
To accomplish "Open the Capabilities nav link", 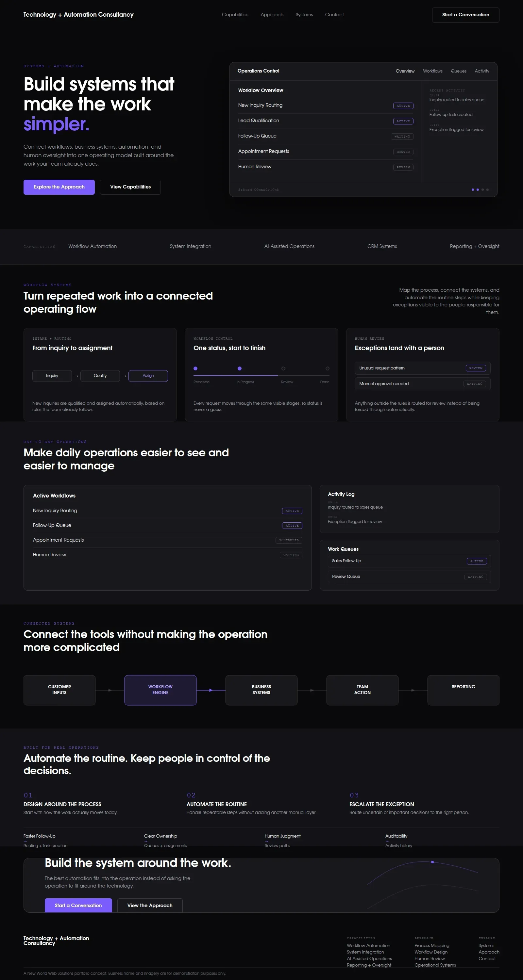I will point(235,15).
